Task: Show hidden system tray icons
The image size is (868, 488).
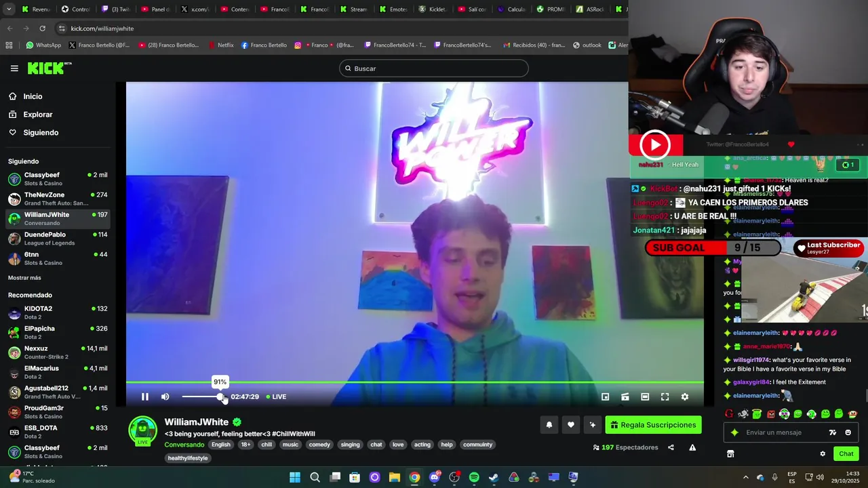Action: [746, 477]
